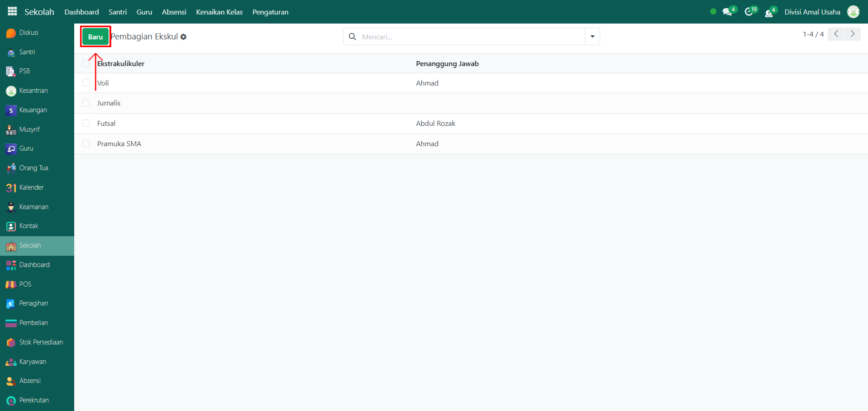Viewport: 868px width, 411px height.
Task: Open the conversations chat icon in top bar
Action: tap(727, 12)
